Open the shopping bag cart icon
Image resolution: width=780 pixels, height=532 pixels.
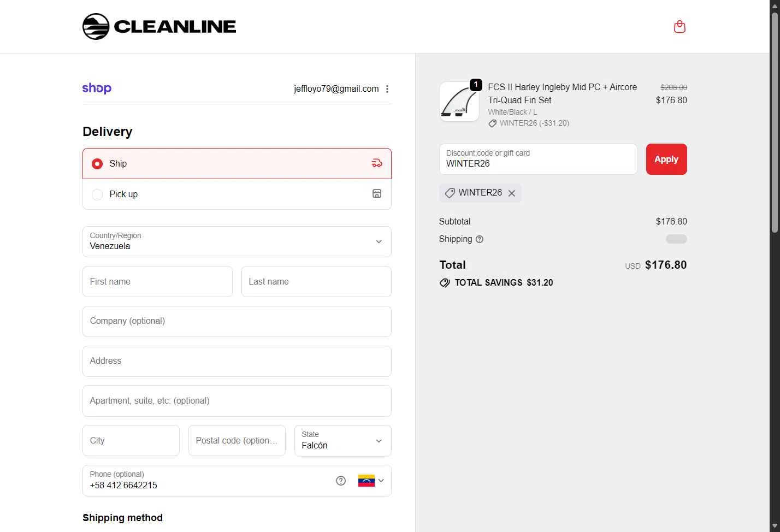point(679,27)
